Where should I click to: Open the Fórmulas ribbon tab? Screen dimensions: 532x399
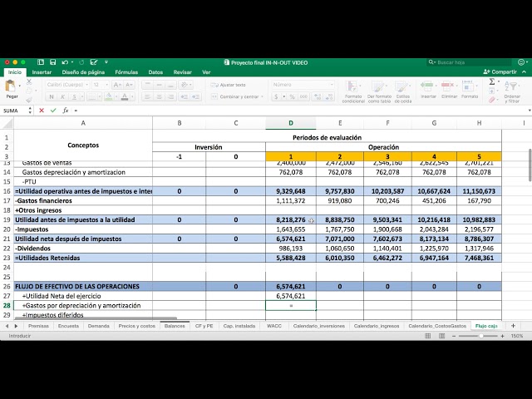click(126, 72)
